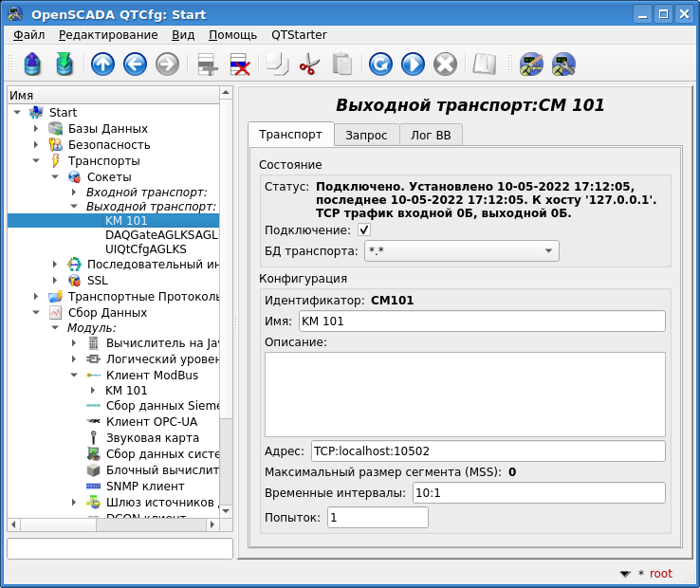700x588 pixels.
Task: Click the Имя field containing КМ 101
Action: coord(482,321)
